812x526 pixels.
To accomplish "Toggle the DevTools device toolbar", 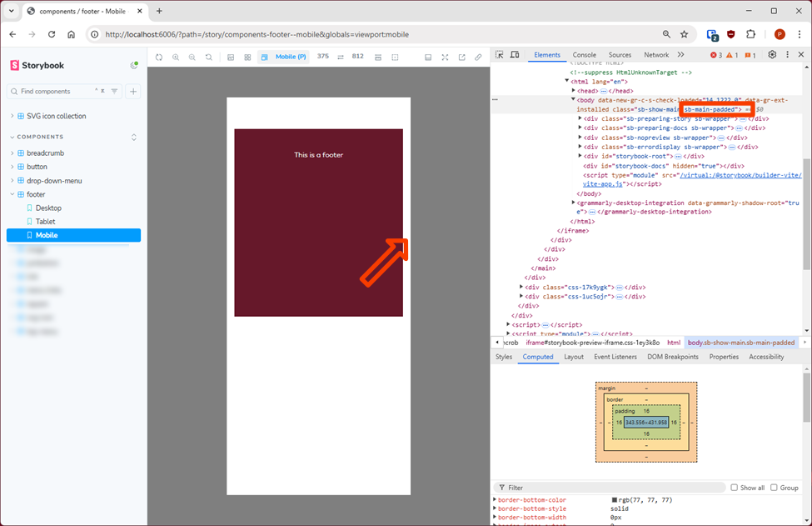I will click(515, 54).
